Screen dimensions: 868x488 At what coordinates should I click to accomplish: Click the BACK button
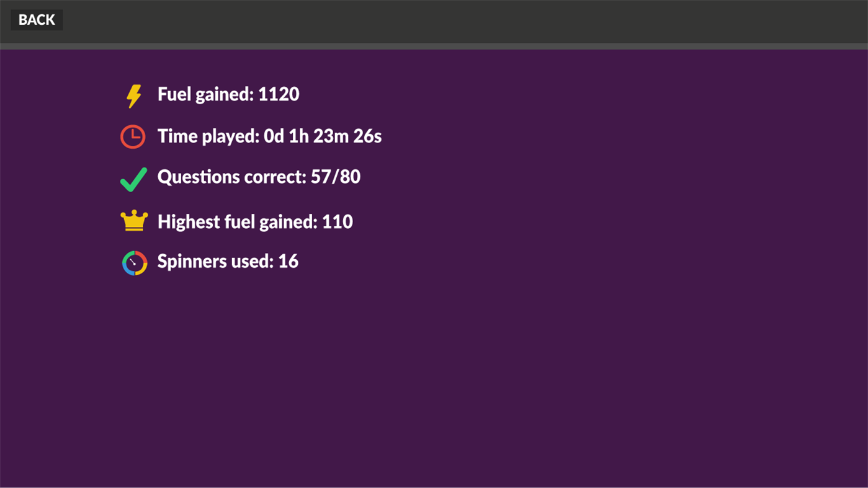point(36,19)
